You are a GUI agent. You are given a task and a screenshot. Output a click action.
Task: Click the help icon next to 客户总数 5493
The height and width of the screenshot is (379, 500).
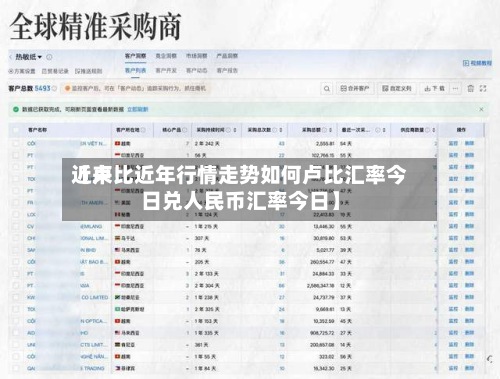[54, 89]
